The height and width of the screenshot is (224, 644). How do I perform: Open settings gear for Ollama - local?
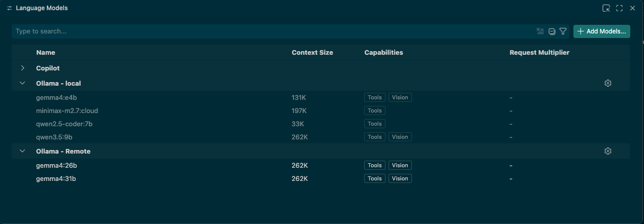click(x=608, y=83)
